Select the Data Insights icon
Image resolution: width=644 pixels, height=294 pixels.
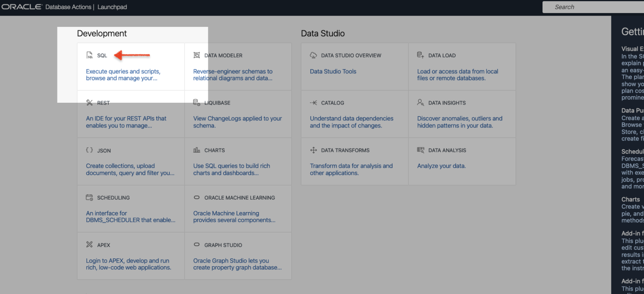coord(421,102)
